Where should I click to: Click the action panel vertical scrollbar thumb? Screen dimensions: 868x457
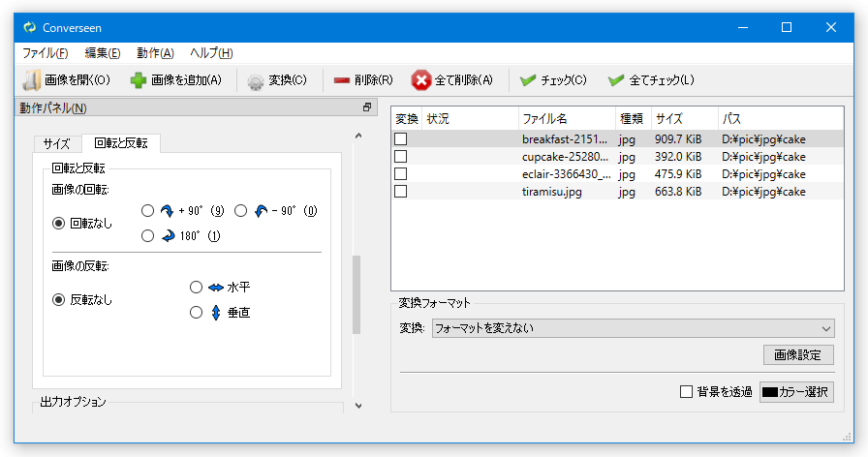click(x=357, y=295)
